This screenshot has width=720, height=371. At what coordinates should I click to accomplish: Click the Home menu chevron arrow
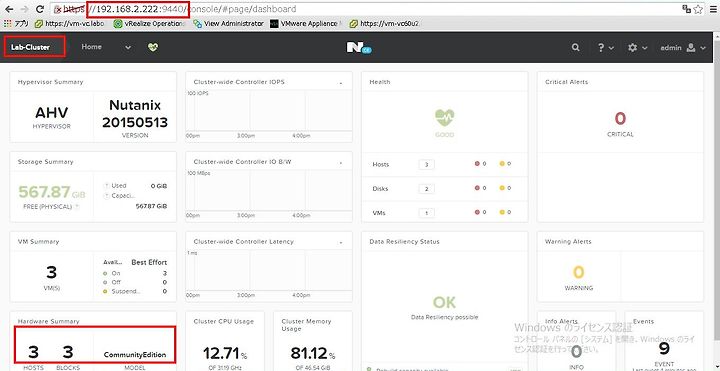point(128,47)
